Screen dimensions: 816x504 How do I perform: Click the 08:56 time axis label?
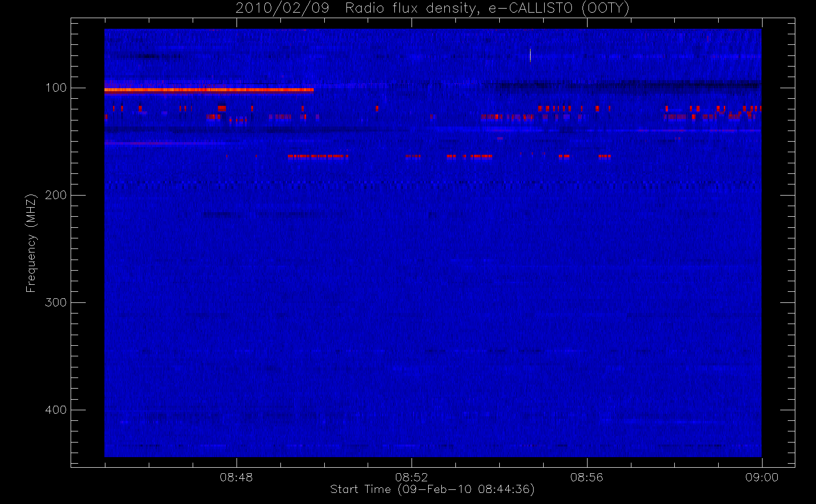coord(587,477)
